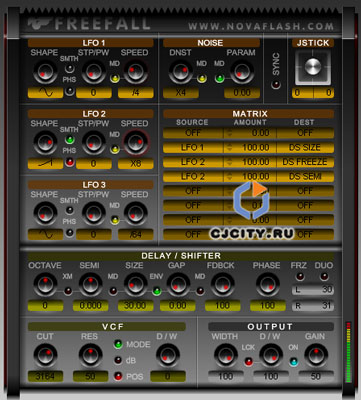361x400 pixels.
Task: Click the LFO 1 sine shape display
Action: click(x=45, y=92)
